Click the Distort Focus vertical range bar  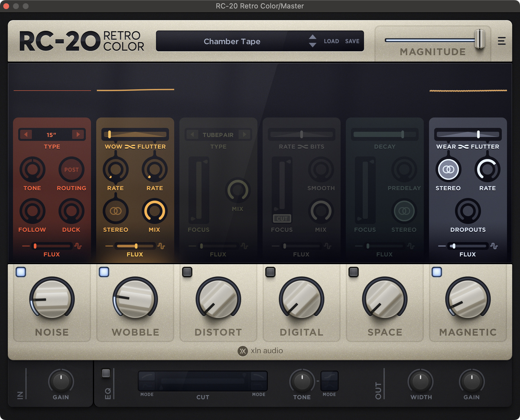[x=199, y=189]
